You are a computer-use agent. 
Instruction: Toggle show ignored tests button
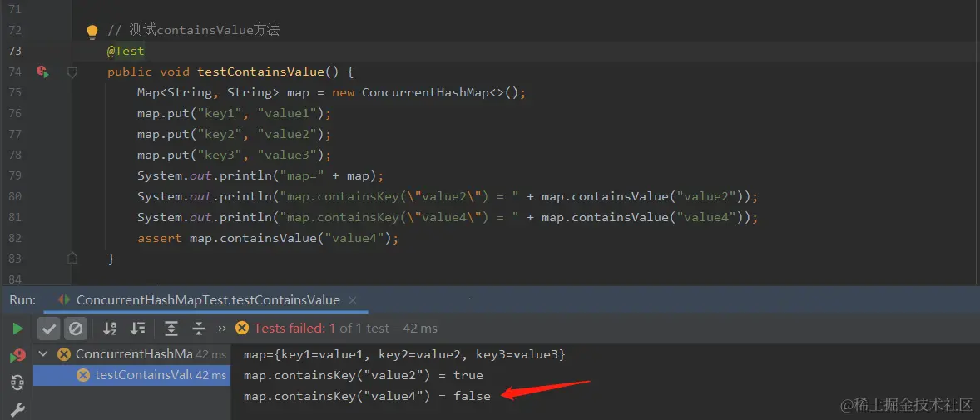click(76, 329)
